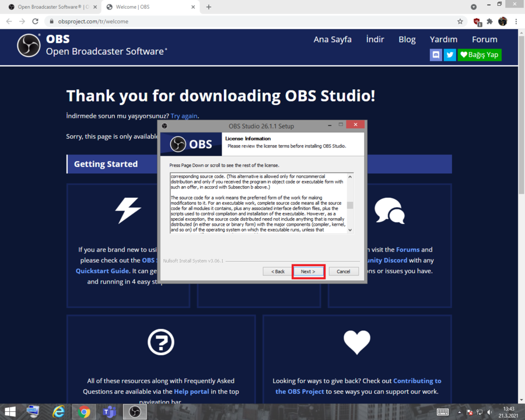525x420 pixels.
Task: Minimize the OBS Studio Setup dialog
Action: click(x=330, y=125)
